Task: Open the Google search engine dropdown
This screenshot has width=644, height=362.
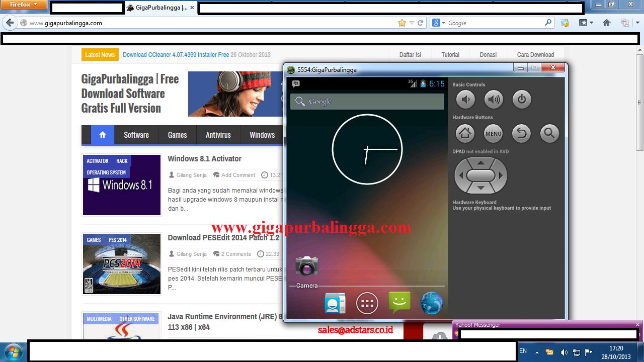Action: coord(438,23)
